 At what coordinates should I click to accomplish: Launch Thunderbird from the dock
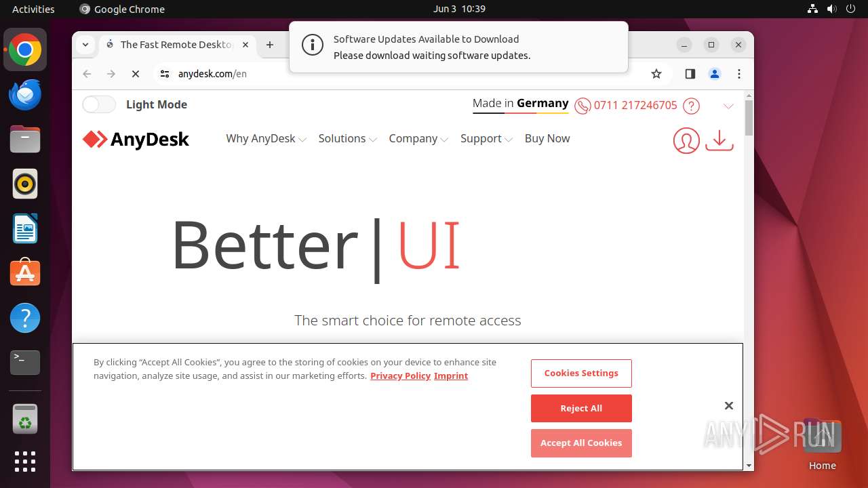point(25,95)
